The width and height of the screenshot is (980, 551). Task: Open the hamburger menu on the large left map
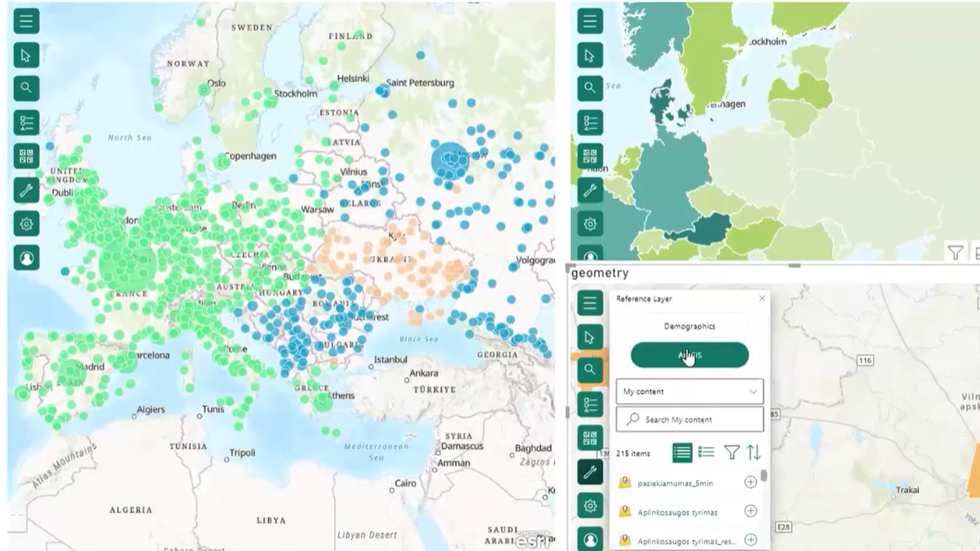point(26,21)
